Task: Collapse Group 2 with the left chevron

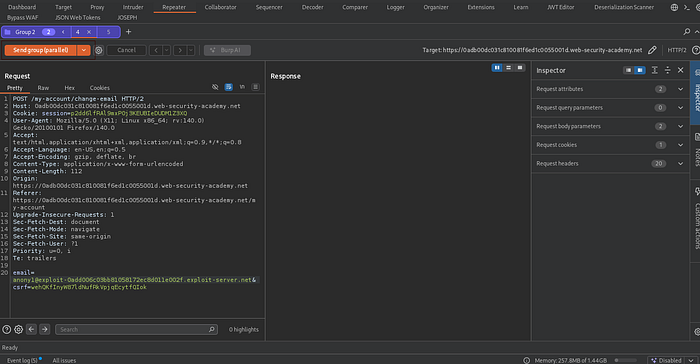Action: coord(63,32)
